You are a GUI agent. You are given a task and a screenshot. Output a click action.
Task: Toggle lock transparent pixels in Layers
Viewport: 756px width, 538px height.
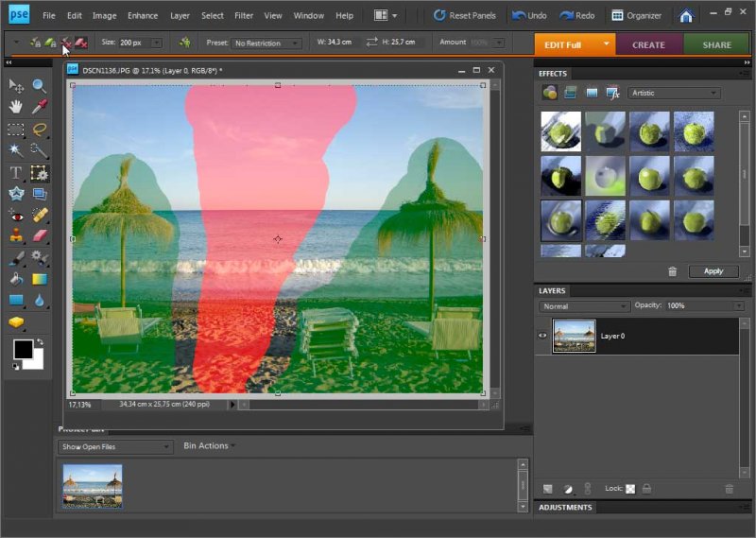point(630,489)
